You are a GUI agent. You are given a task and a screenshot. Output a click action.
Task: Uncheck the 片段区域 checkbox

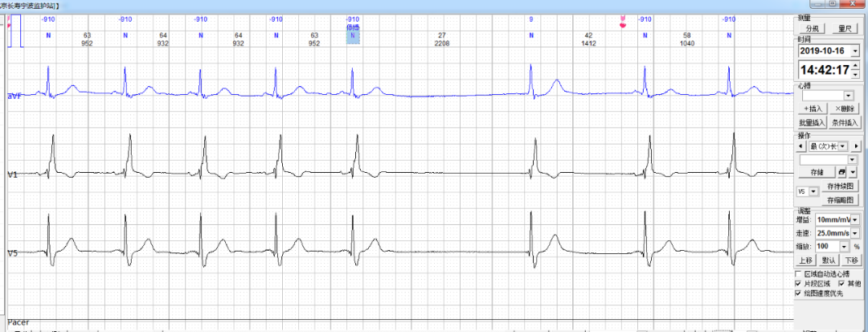coord(798,283)
